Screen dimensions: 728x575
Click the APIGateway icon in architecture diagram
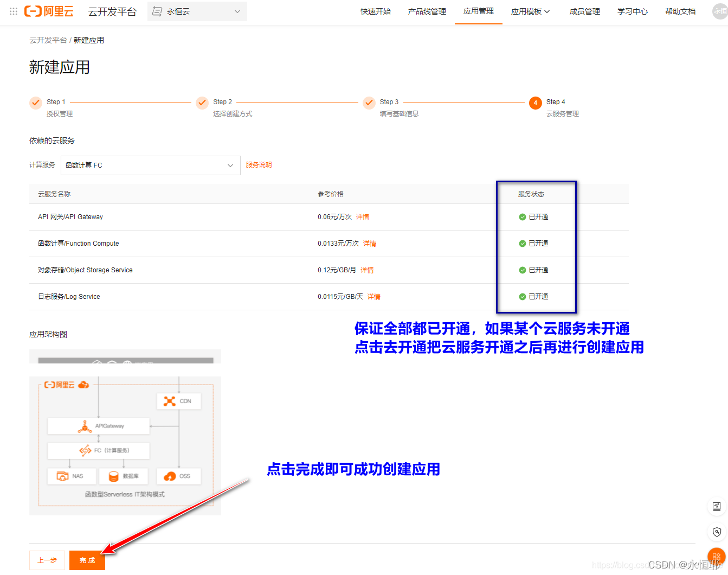(85, 426)
